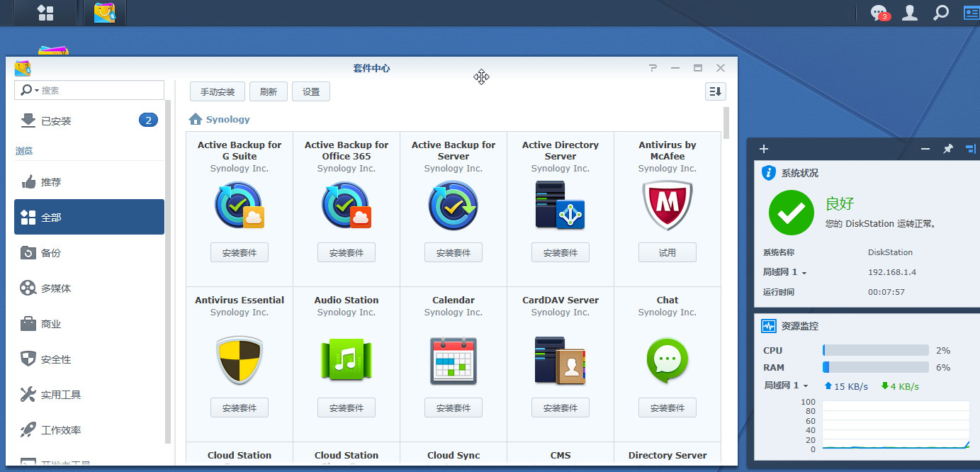Click Chat package green bubble icon

(668, 360)
